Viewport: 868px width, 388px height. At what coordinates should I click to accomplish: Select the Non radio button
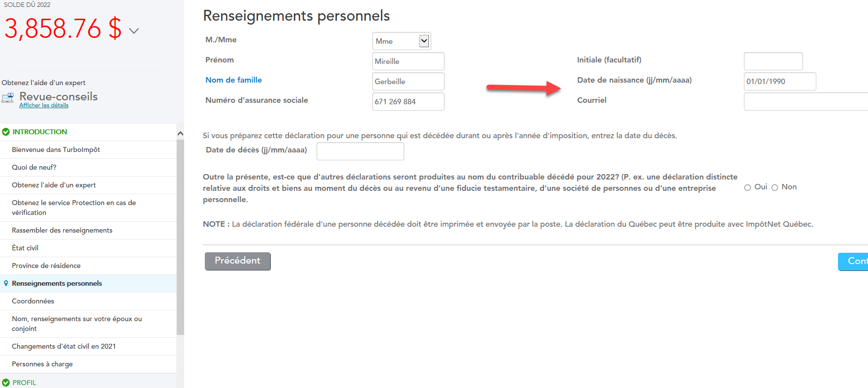click(774, 187)
